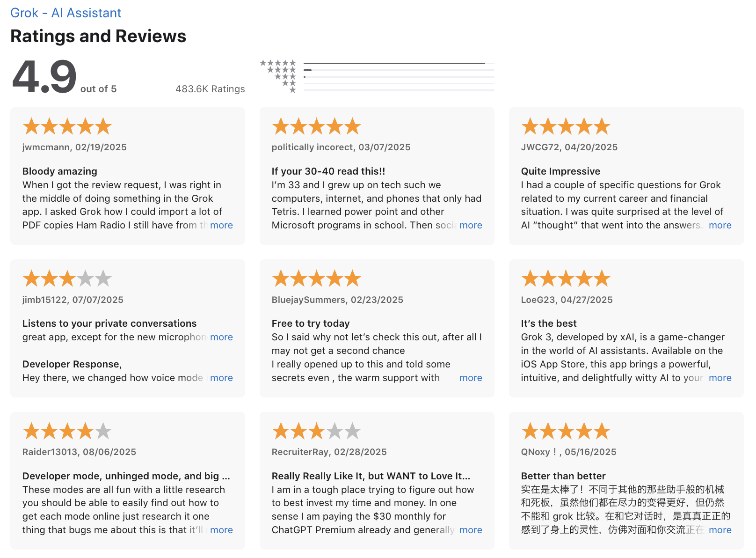Click the 483.6K Ratings count
Screen dimensions: 756x558
210,88
